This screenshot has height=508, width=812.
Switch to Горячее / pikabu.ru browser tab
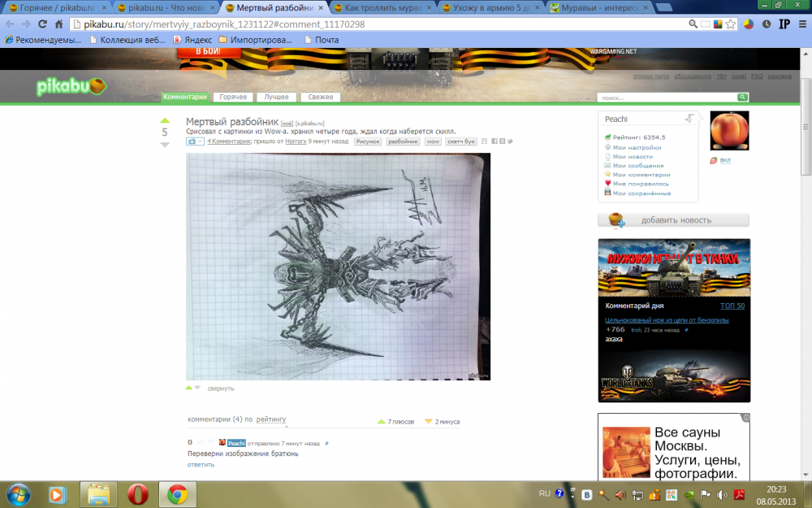[58, 8]
